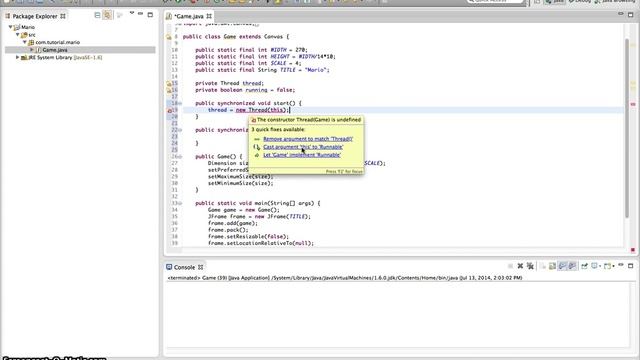
Task: Maximize the Package Explorer panel
Action: tap(150, 15)
